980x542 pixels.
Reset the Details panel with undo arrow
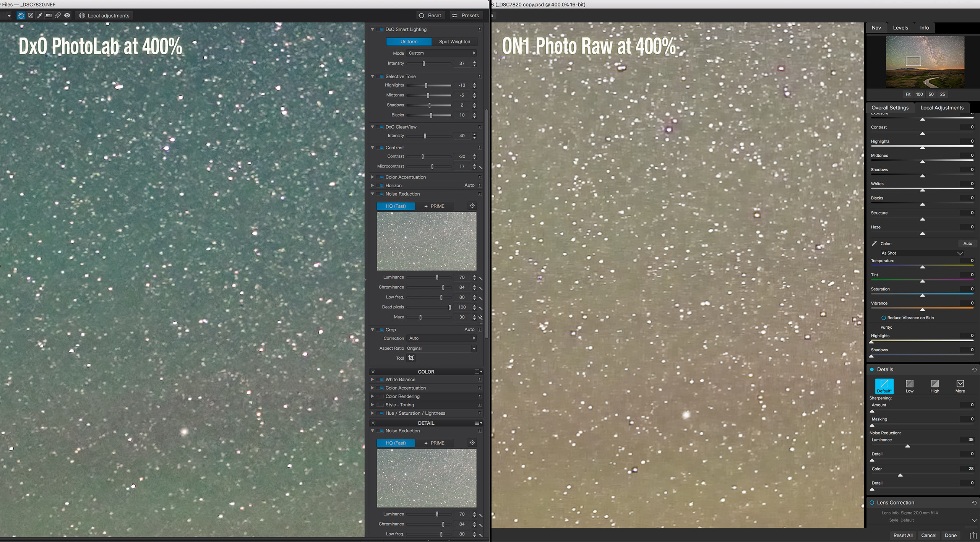(974, 370)
